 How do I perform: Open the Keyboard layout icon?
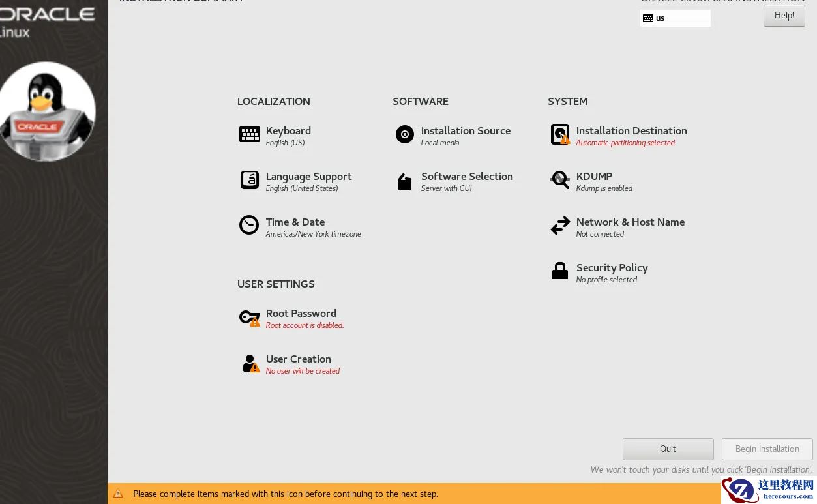[250, 134]
